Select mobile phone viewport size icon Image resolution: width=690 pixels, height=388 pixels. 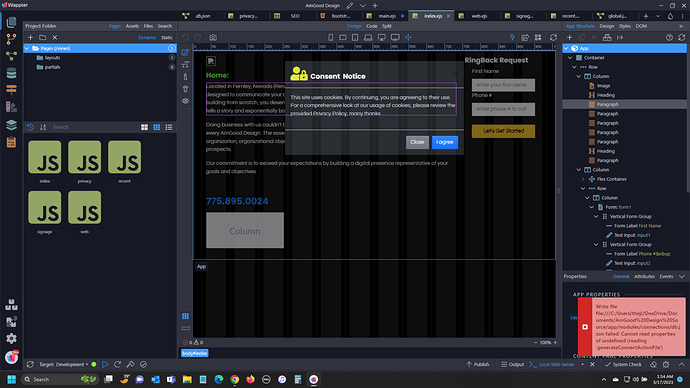click(330, 37)
